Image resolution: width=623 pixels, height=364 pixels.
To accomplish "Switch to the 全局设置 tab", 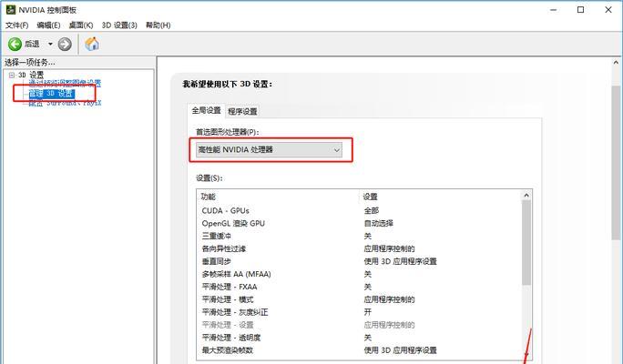I will coord(206,110).
